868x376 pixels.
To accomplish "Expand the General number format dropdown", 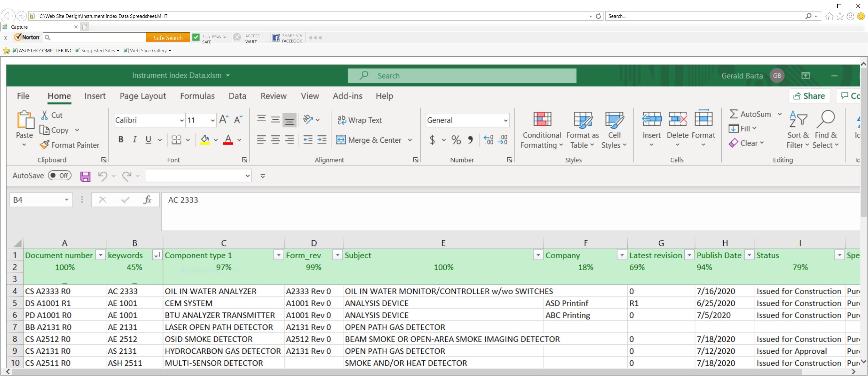I will point(505,120).
